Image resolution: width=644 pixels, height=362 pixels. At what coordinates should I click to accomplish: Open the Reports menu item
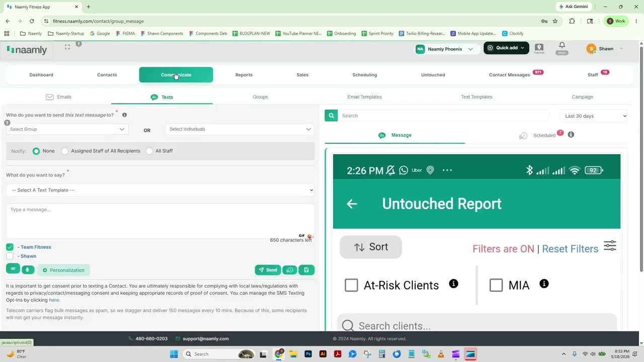pyautogui.click(x=244, y=75)
